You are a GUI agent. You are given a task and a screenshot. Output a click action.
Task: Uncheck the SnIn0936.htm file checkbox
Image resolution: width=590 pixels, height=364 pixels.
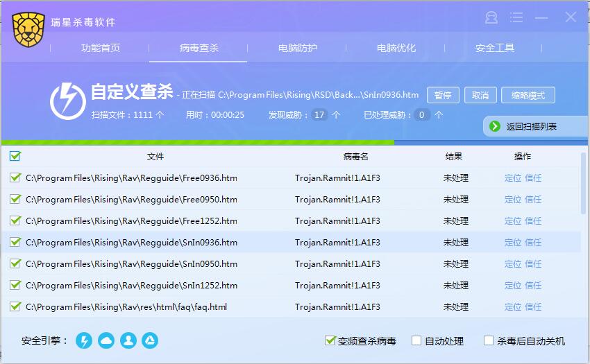(15, 242)
